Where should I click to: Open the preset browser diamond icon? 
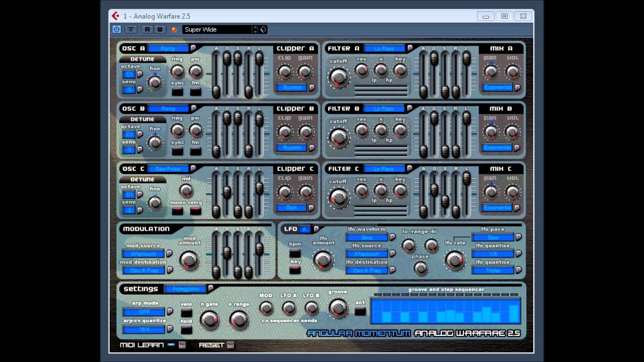263,29
